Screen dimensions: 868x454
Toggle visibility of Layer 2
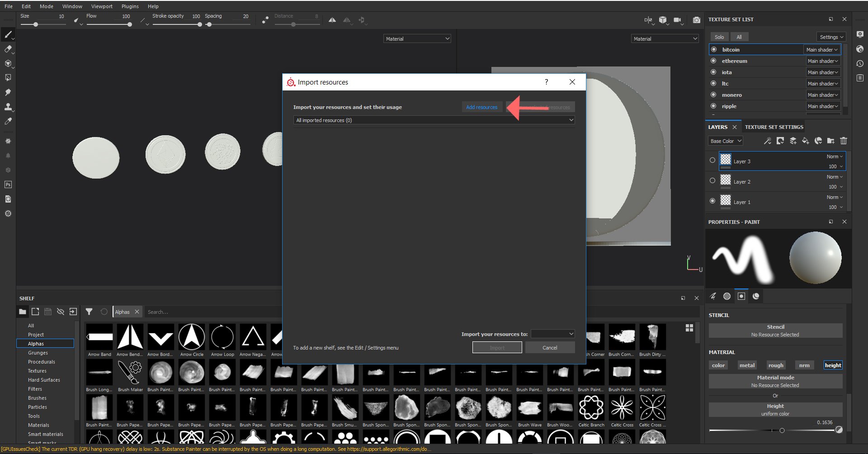coord(712,180)
